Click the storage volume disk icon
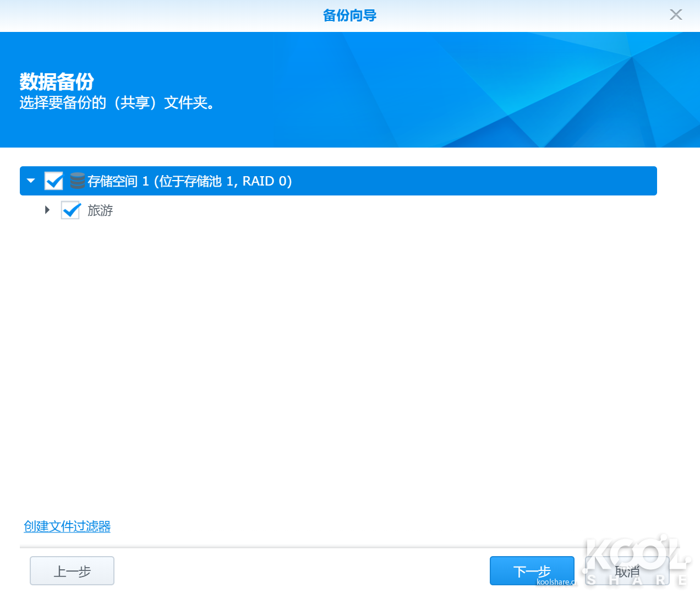Image resolution: width=700 pixels, height=593 pixels. tap(78, 181)
